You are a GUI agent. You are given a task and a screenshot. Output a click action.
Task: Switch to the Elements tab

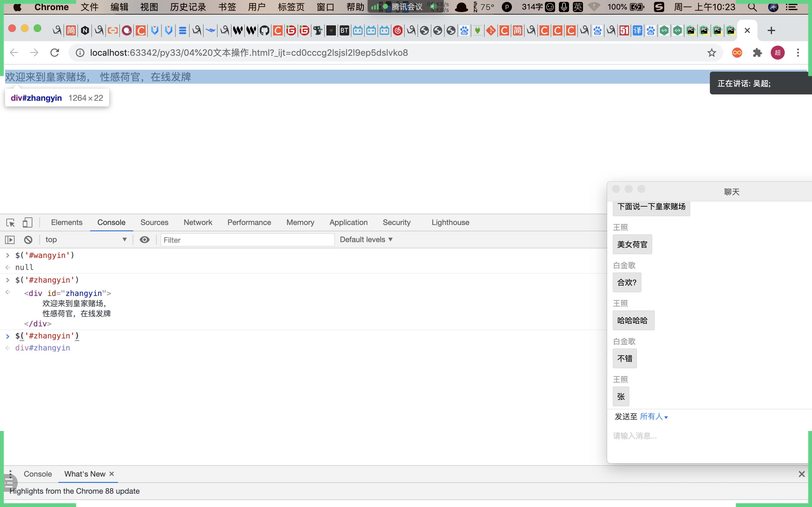click(66, 223)
